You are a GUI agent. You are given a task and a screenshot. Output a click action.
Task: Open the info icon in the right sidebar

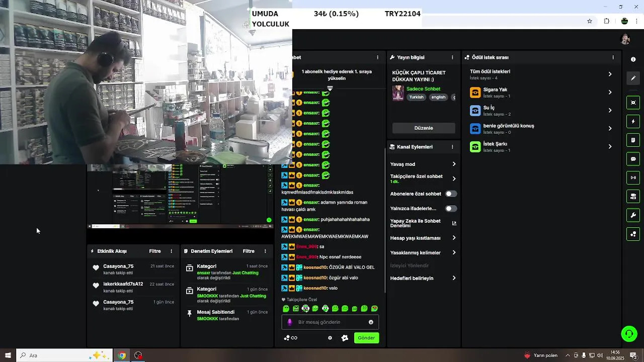633,59
